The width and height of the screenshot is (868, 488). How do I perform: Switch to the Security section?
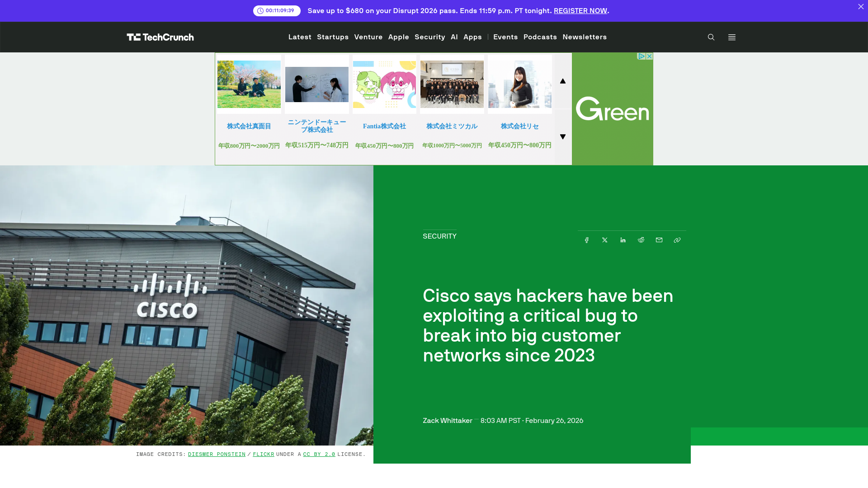coord(429,37)
